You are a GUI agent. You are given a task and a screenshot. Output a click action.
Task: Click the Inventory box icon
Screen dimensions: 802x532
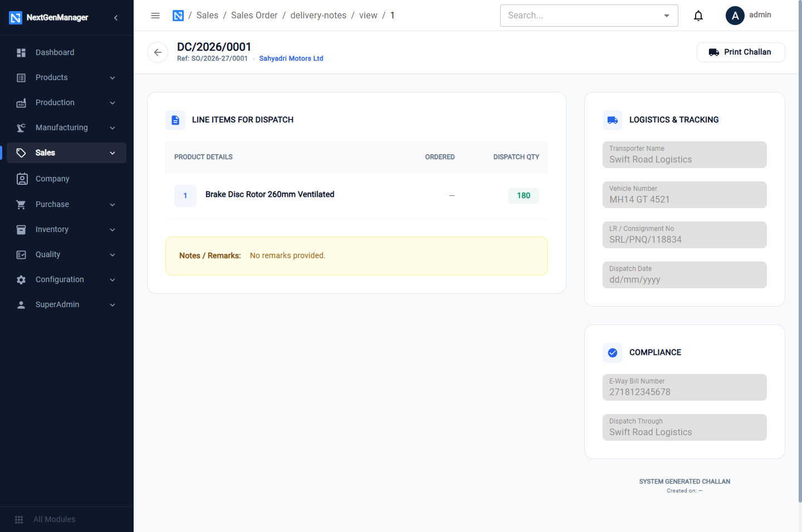tap(21, 229)
